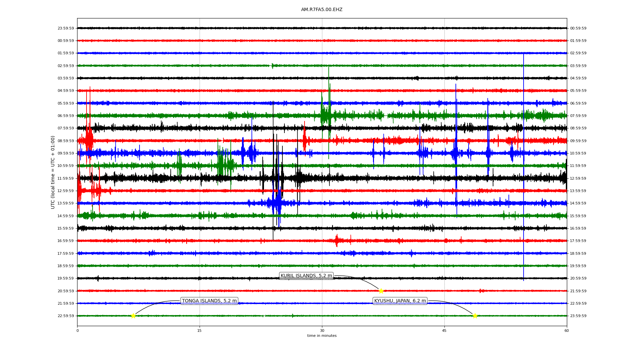The width and height of the screenshot is (644, 362).
Task: Click the left axis label 02:59:59
Action: (x=66, y=66)
